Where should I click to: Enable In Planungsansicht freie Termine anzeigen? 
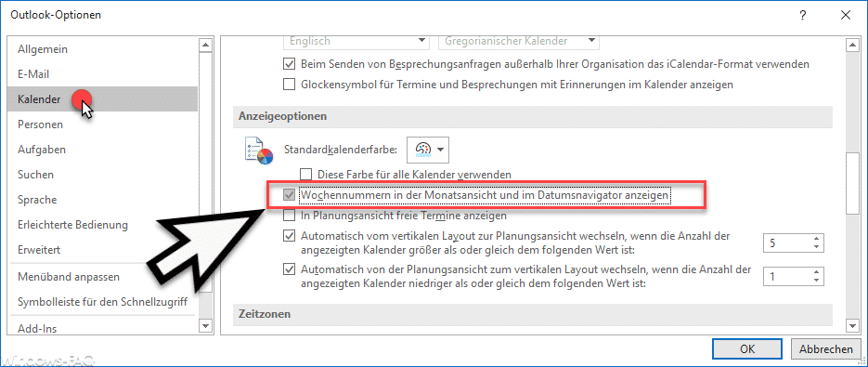coord(289,216)
